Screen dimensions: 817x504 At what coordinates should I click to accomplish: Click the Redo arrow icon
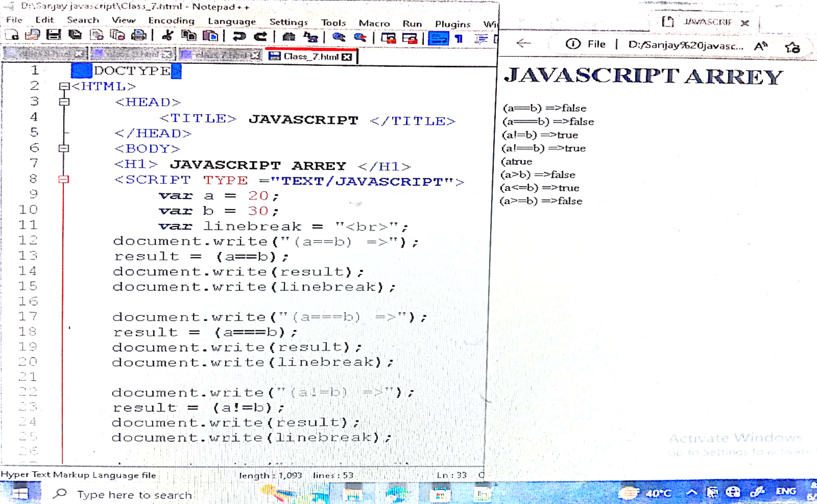tap(261, 37)
